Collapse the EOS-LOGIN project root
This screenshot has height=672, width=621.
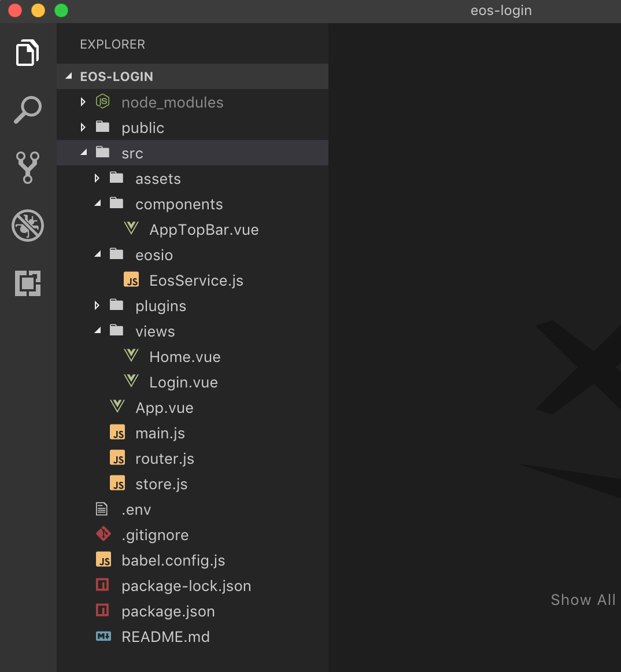tap(69, 76)
